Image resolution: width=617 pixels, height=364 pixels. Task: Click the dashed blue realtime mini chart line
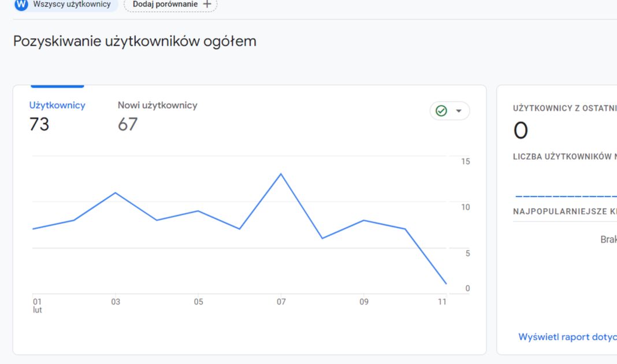coord(566,197)
